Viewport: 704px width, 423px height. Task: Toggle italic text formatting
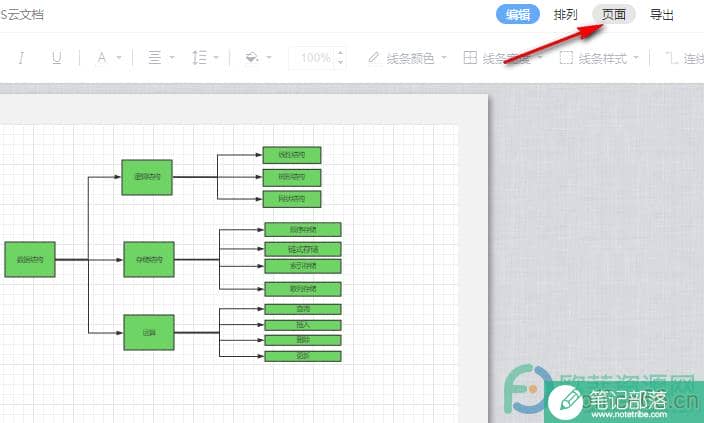point(21,57)
